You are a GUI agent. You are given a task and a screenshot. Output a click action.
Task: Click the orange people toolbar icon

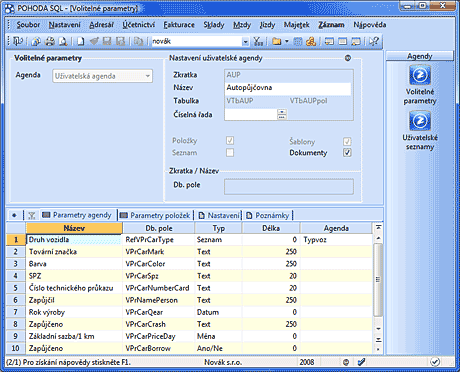(x=311, y=41)
